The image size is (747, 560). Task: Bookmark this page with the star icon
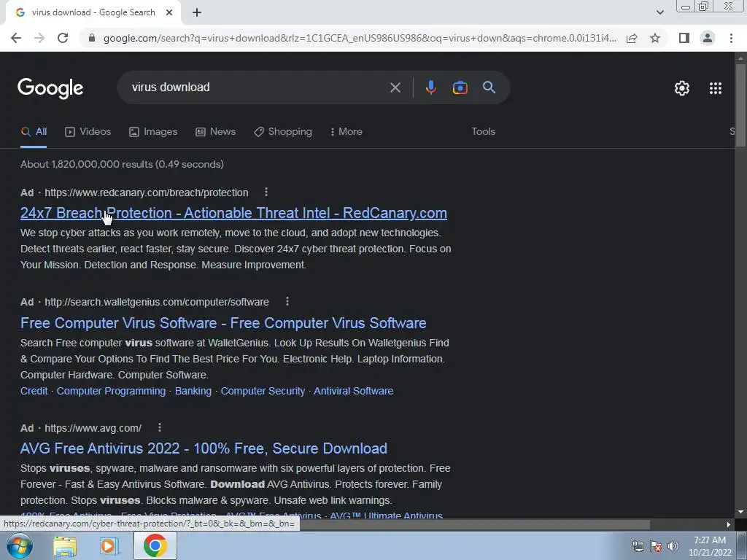655,38
